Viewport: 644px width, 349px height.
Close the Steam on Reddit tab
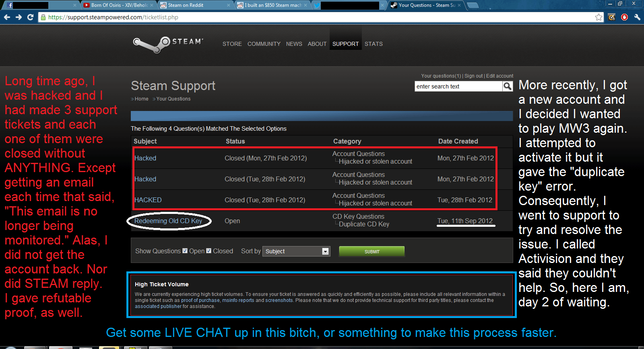229,5
